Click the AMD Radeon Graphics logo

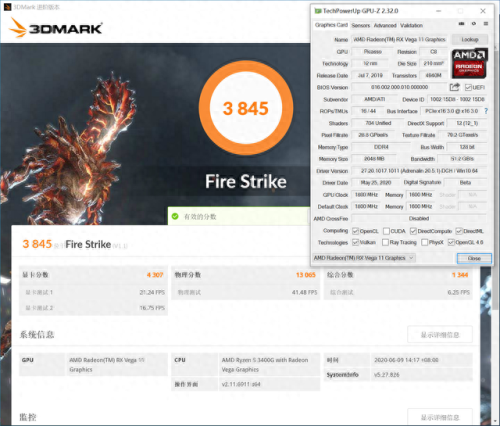pos(469,64)
